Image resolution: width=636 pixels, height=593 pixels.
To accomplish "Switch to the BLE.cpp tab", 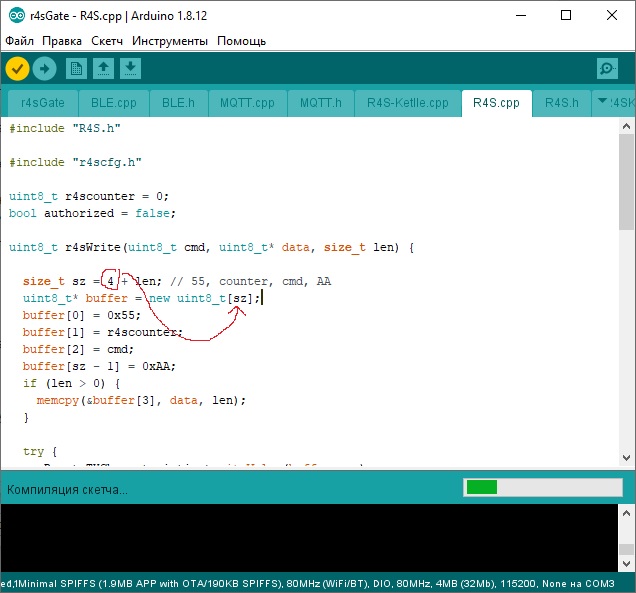I will (113, 103).
